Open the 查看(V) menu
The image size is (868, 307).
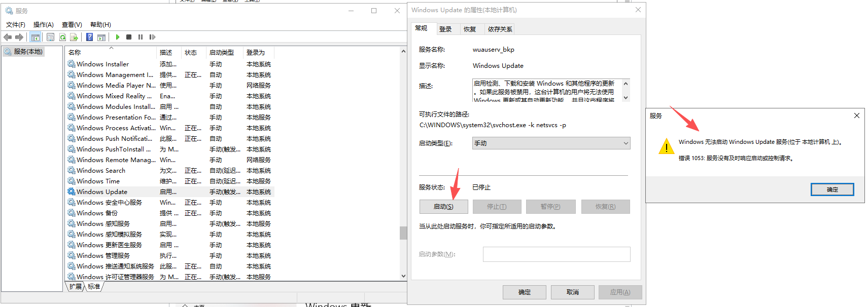click(72, 24)
